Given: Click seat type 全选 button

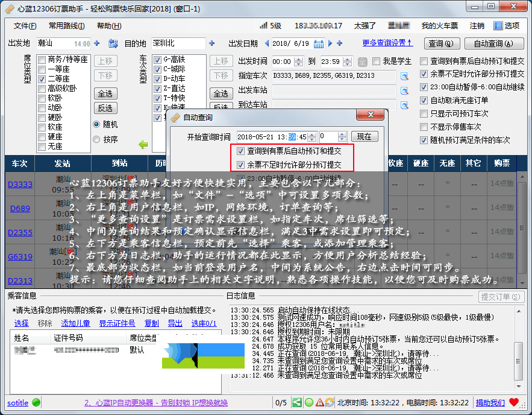Looking at the screenshot, I should [x=105, y=93].
